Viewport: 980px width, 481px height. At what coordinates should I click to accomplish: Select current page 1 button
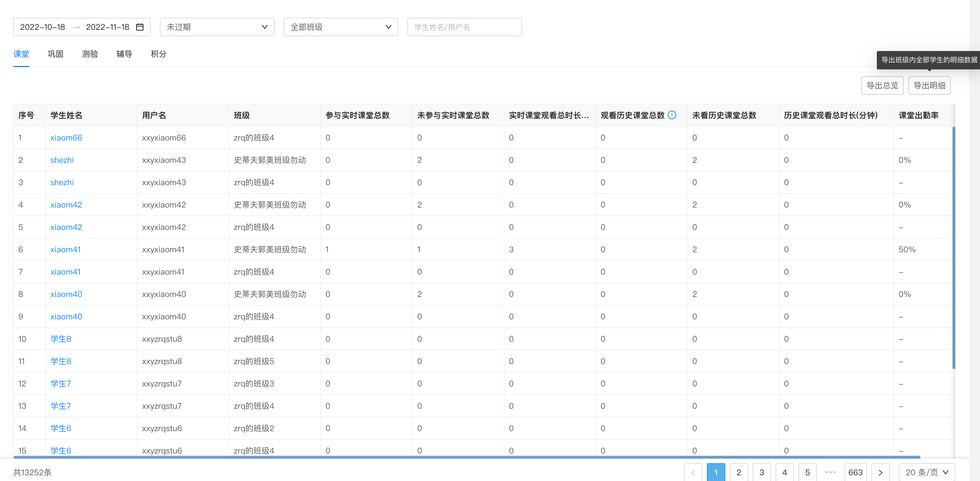point(716,472)
